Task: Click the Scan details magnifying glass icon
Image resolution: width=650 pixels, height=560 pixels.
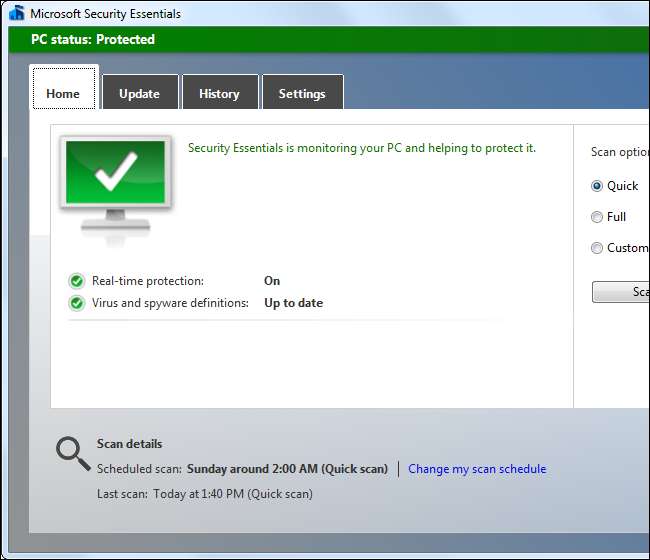Action: pos(73,454)
